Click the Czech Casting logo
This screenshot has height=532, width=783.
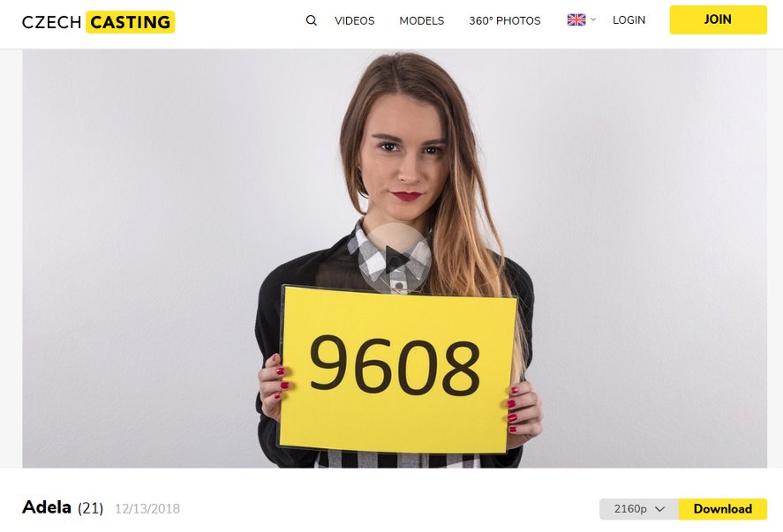click(98, 22)
